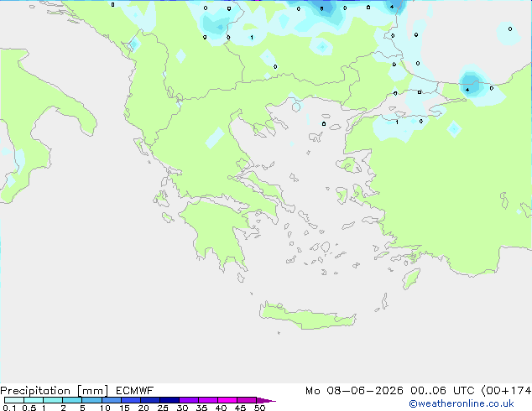Screen dimensions: 532x411
Task: Click the legend value '0.5'
Action: pyautogui.click(x=29, y=408)
